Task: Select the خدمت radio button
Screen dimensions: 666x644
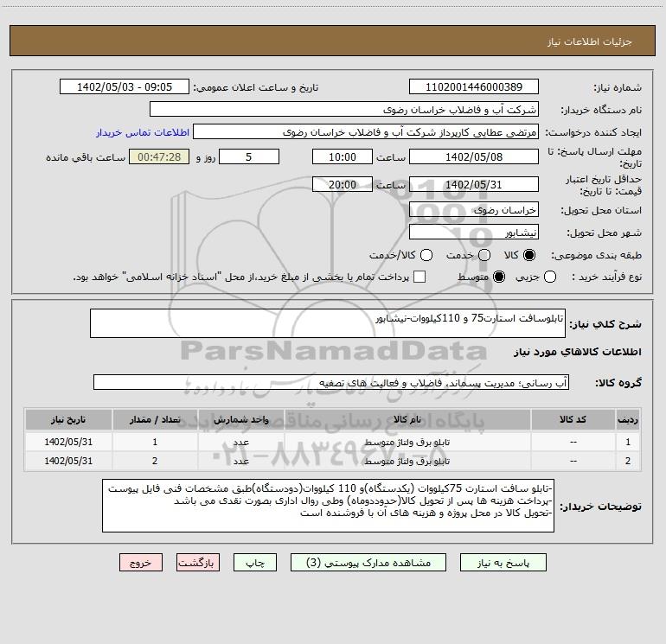Action: point(484,255)
